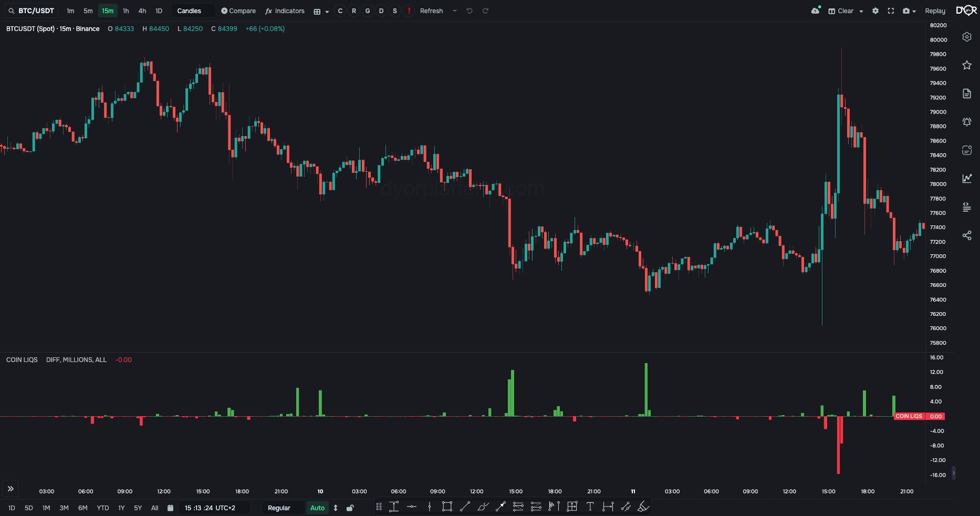The height and width of the screenshot is (516, 980).
Task: Select the horizontal line tool
Action: 412,507
